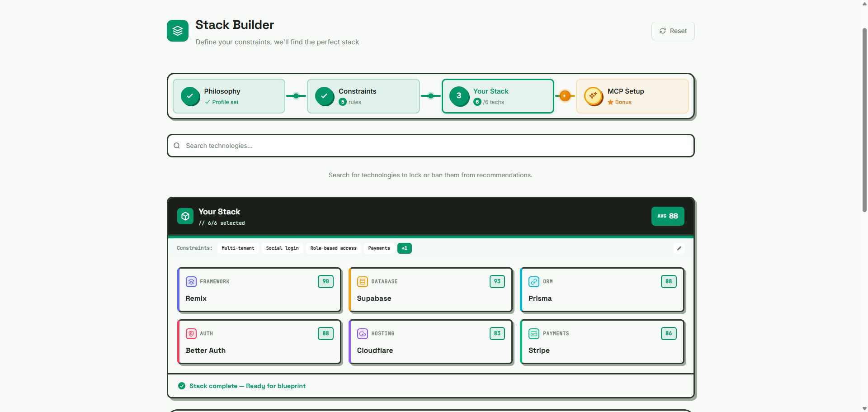The image size is (868, 412).
Task: Toggle the Social login constraint chip
Action: click(x=282, y=248)
